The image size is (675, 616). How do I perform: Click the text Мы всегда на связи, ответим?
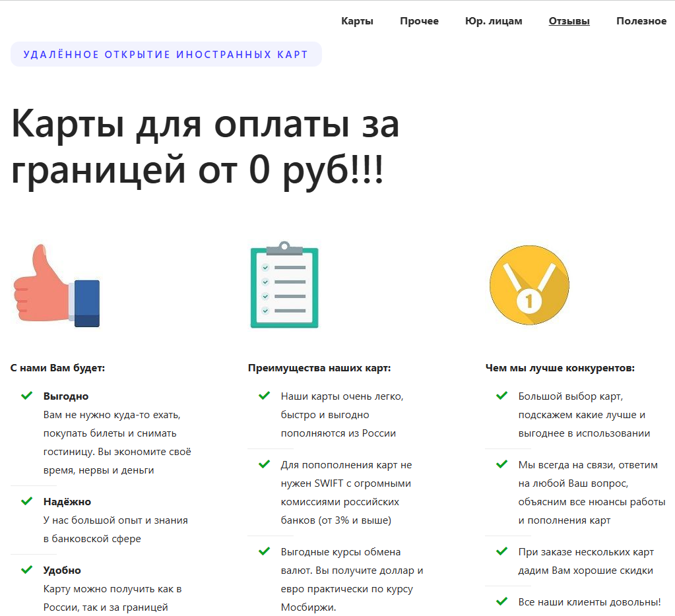pos(592,493)
